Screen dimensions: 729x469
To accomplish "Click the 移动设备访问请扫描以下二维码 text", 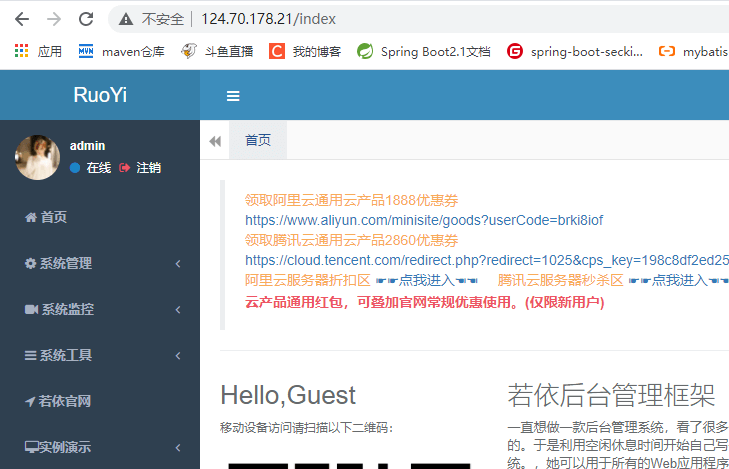I will point(306,428).
